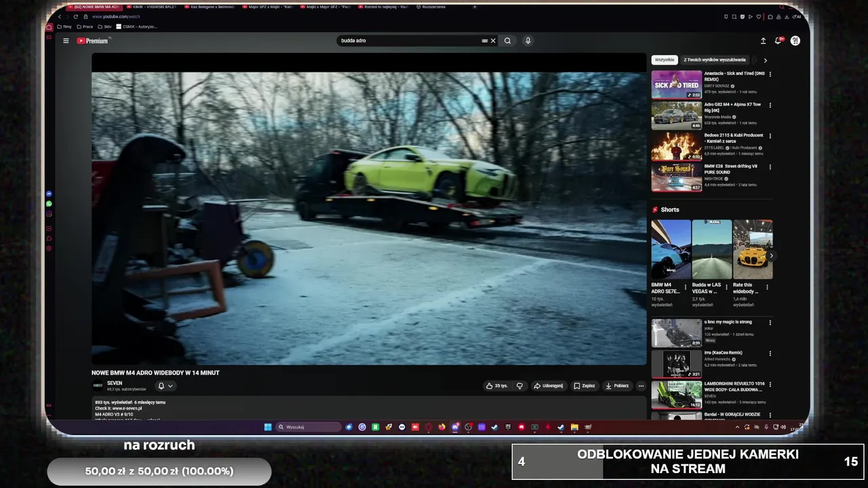The width and height of the screenshot is (868, 488).
Task: Switch to KIMIK - VIXIARSKI BALET tab
Action: click(151, 7)
